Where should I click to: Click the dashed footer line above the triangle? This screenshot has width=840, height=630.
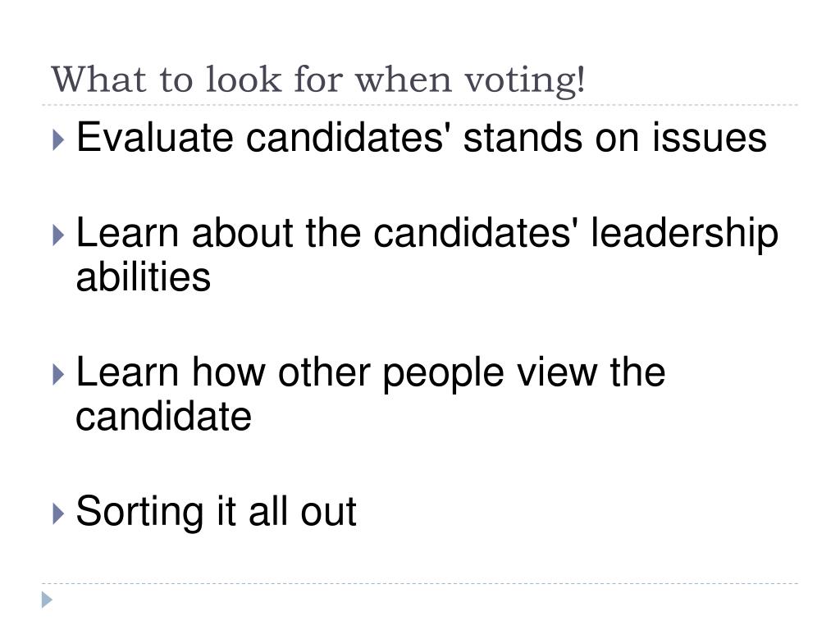420,583
